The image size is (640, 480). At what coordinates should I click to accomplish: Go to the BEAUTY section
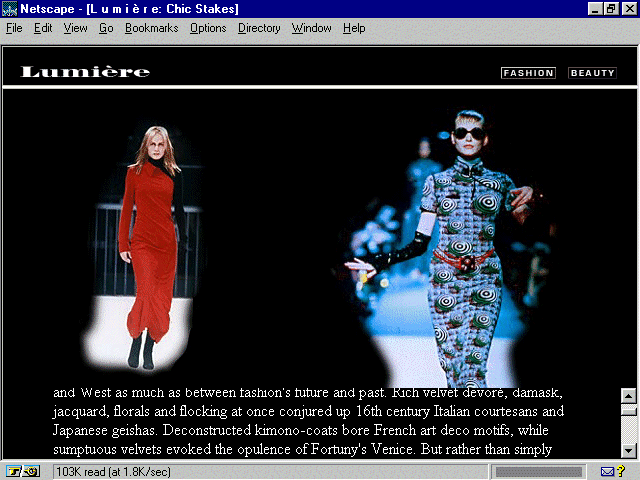(x=592, y=73)
